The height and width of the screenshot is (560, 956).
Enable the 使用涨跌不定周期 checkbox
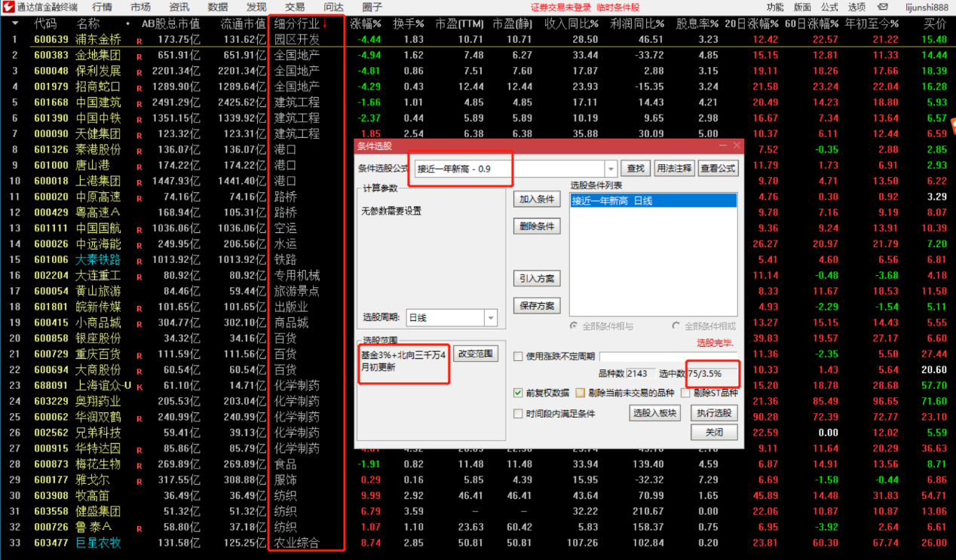coord(516,357)
